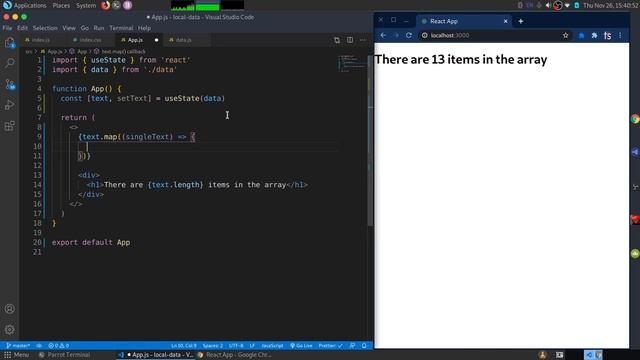Image resolution: width=640 pixels, height=360 pixels.
Task: Click the App.js breadcrumb segment
Action: (51, 52)
